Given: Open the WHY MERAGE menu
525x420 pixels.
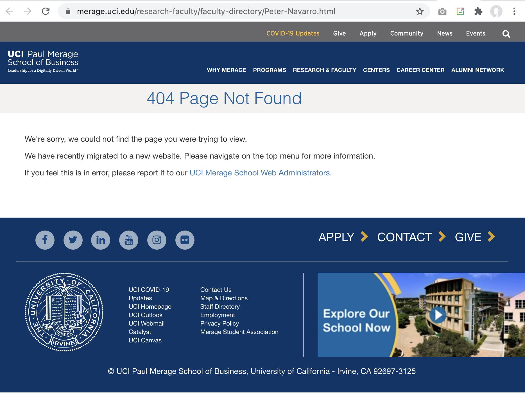Looking at the screenshot, I should (227, 70).
